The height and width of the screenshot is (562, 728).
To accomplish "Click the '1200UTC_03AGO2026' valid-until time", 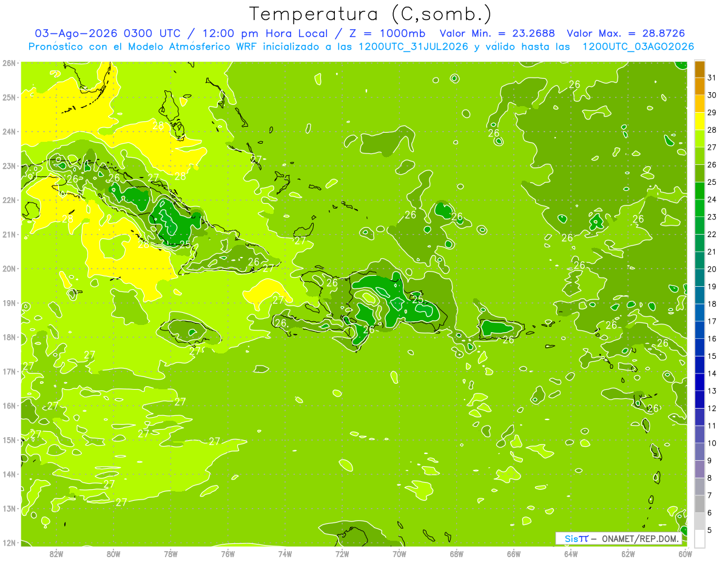I will tap(638, 47).
